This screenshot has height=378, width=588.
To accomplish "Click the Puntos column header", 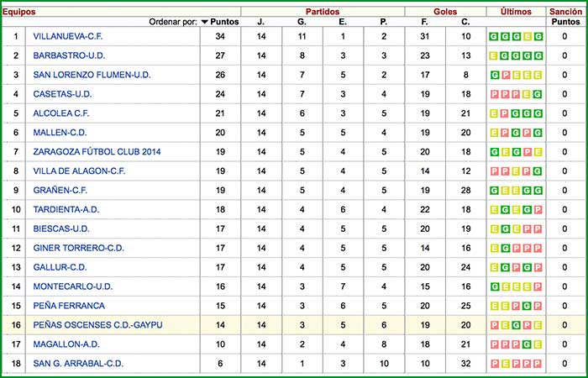I will pyautogui.click(x=224, y=22).
